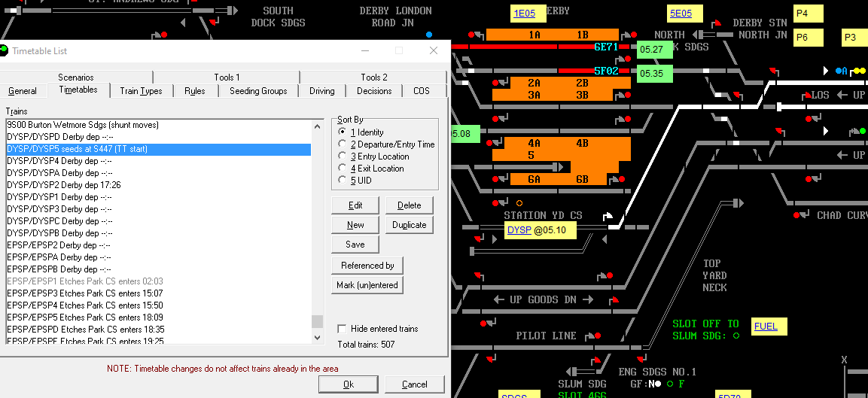Viewport: 868px width, 398px height.
Task: Select DYSP/DYSPC Derby dep row
Action: (158, 221)
